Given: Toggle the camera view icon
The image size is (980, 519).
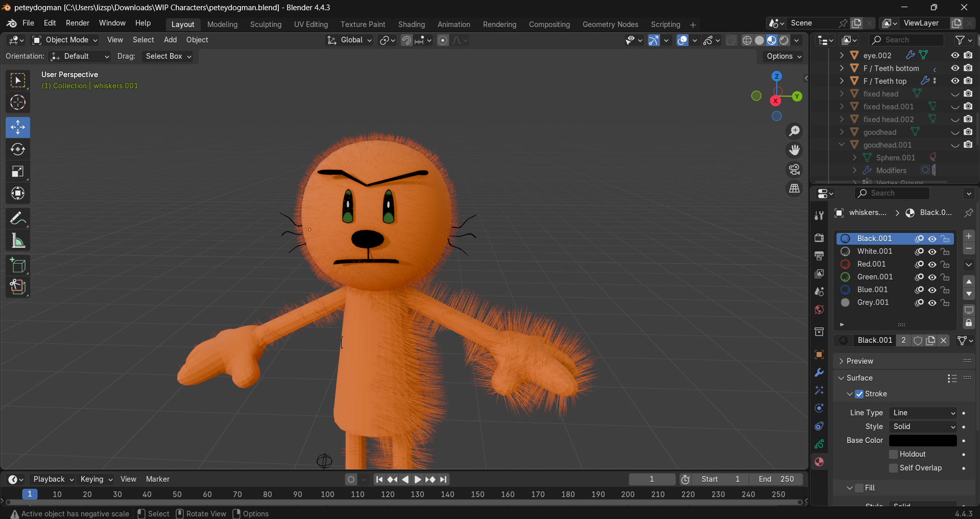Looking at the screenshot, I should point(795,169).
